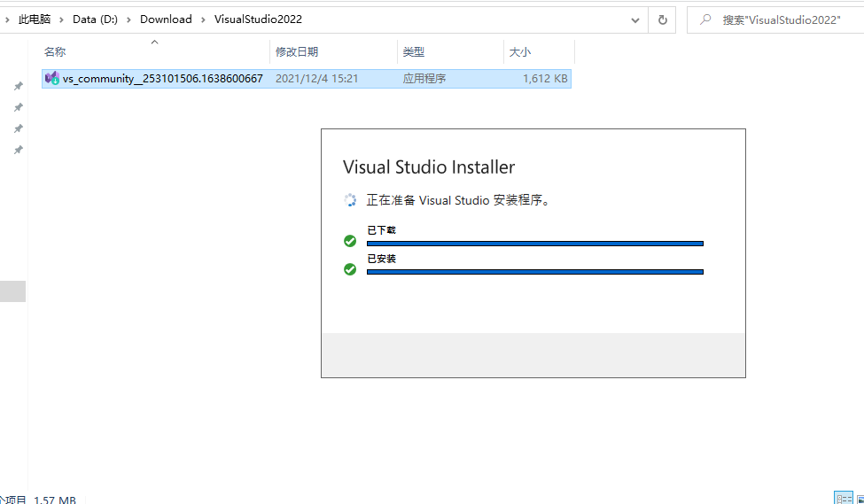864x504 pixels.
Task: Refresh the VisualStudio2022 folder view
Action: [x=662, y=19]
